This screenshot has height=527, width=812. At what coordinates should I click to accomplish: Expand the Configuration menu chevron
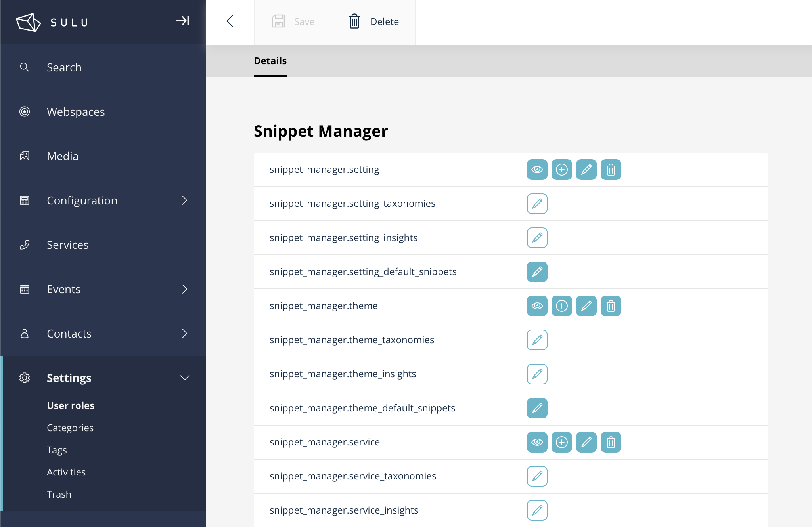185,200
